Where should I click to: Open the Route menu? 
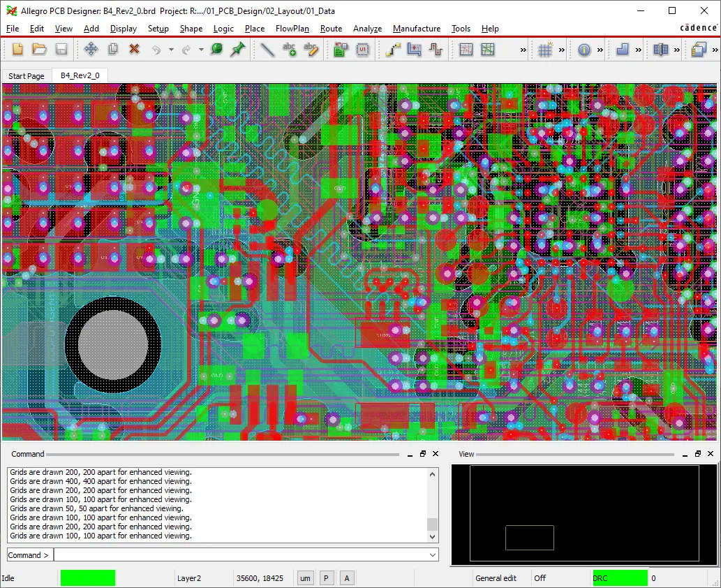click(x=331, y=29)
